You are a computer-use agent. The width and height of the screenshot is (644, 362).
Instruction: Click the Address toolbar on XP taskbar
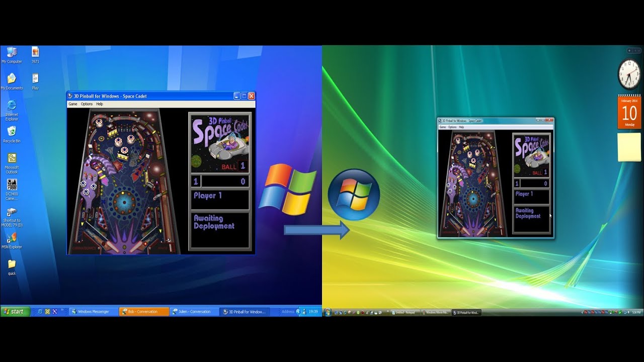288,312
